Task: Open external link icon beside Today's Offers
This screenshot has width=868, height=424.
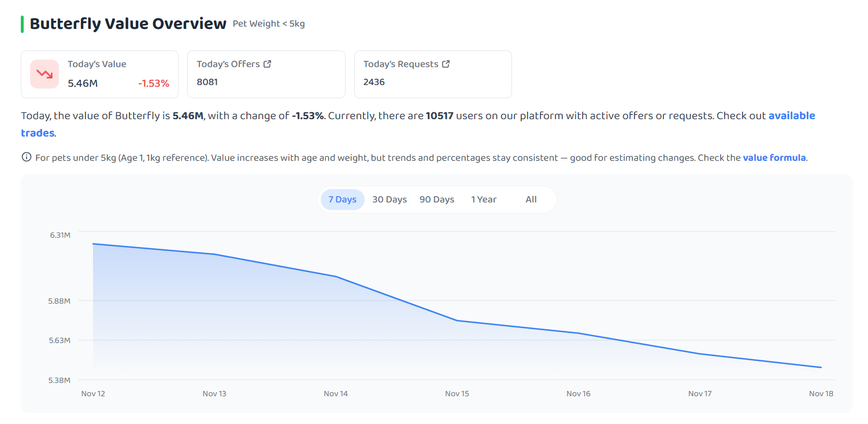Action: [x=267, y=64]
